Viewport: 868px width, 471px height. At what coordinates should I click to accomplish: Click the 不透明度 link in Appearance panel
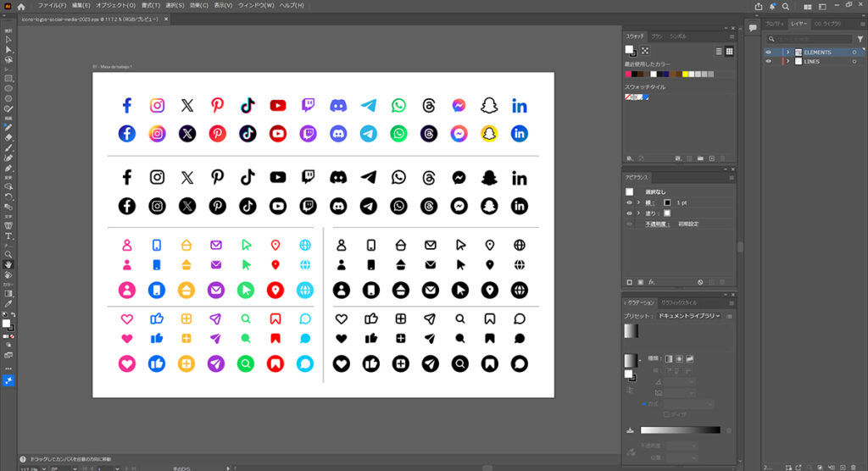click(x=657, y=224)
